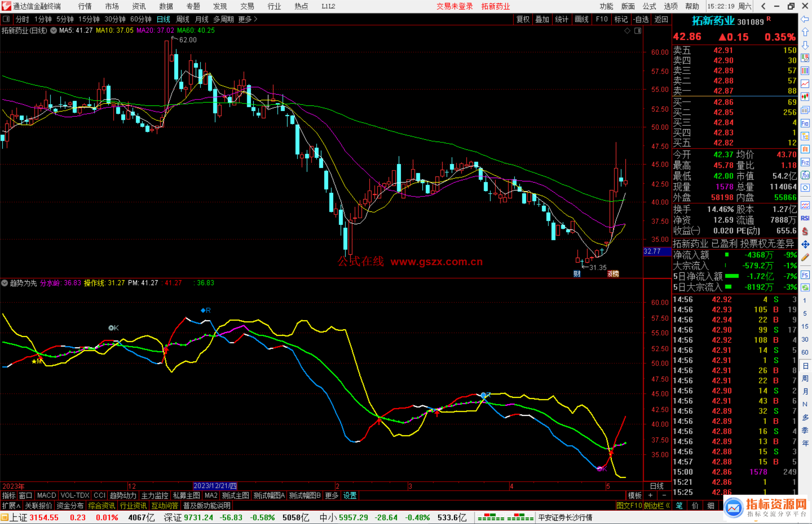Click the plus button to add indicator pane
Image resolution: width=812 pixels, height=524 pixels.
coord(651,496)
